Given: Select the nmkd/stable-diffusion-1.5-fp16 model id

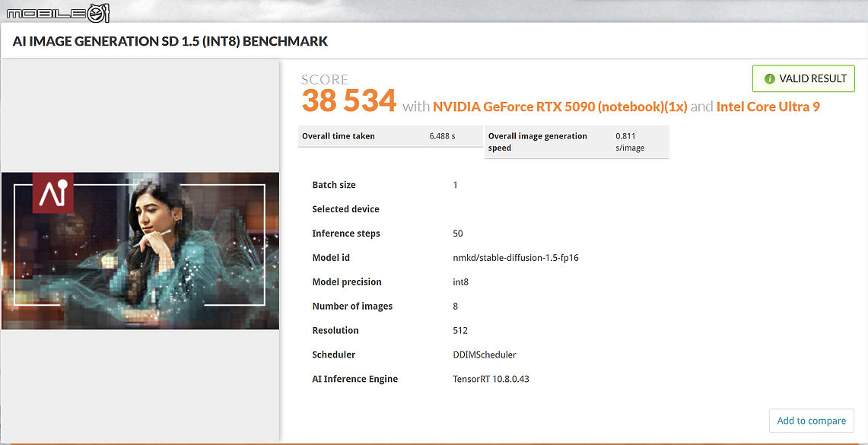Looking at the screenshot, I should tap(515, 258).
